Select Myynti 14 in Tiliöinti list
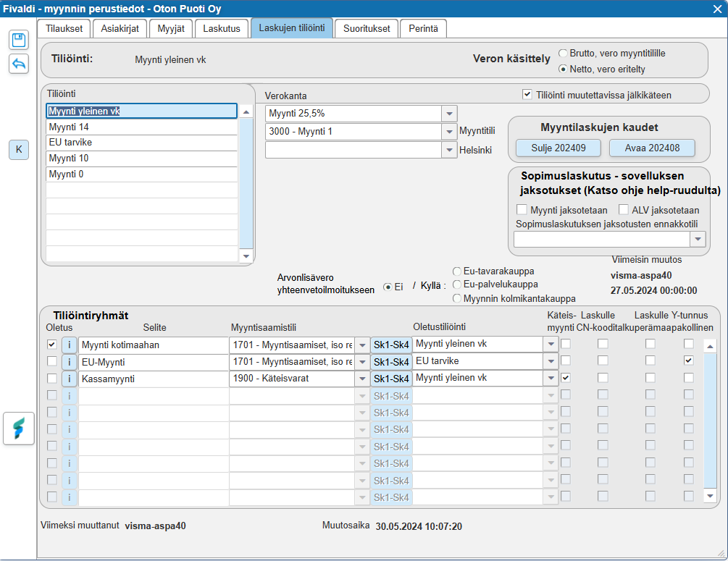 tap(141, 127)
